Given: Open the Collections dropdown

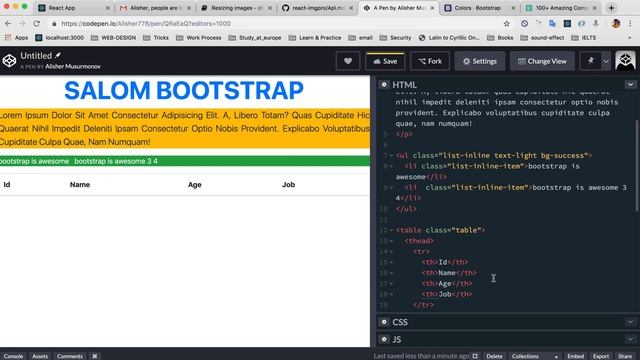Looking at the screenshot, I should [535, 356].
